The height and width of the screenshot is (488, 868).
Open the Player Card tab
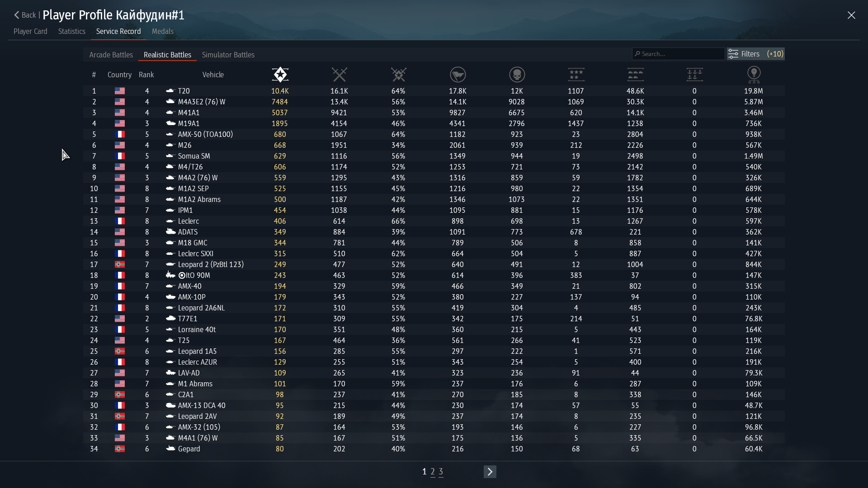click(x=30, y=31)
